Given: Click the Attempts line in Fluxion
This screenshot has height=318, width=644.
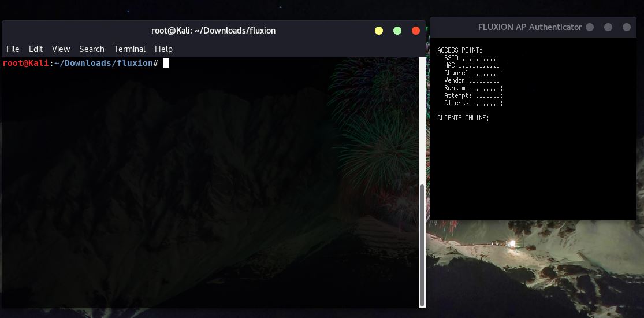Looking at the screenshot, I should click(474, 95).
